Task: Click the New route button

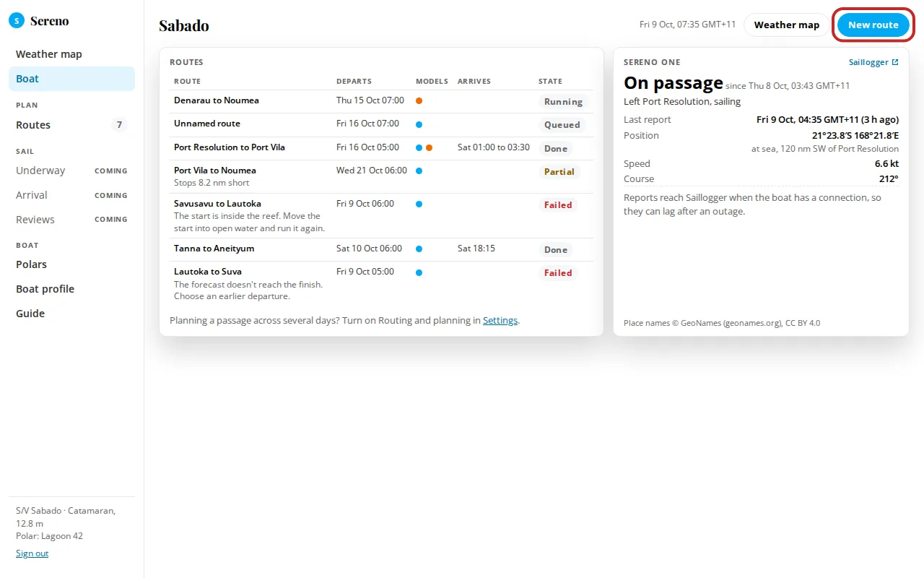Action: [873, 25]
